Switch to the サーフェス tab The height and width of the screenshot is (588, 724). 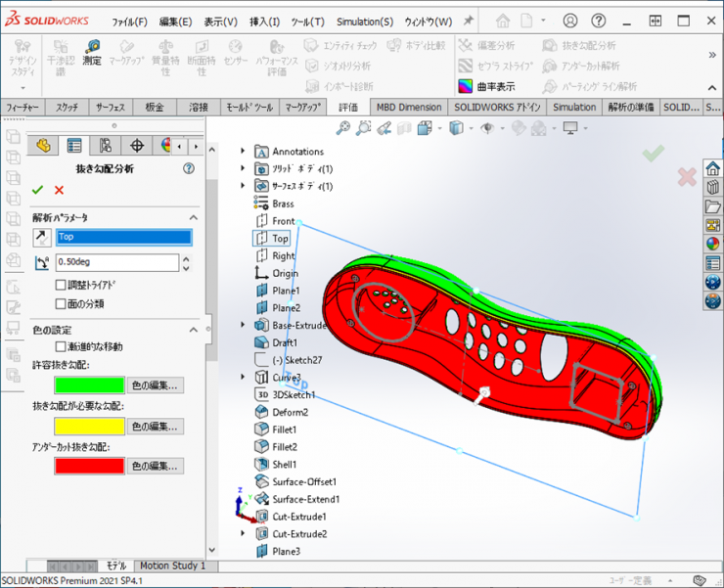point(112,107)
